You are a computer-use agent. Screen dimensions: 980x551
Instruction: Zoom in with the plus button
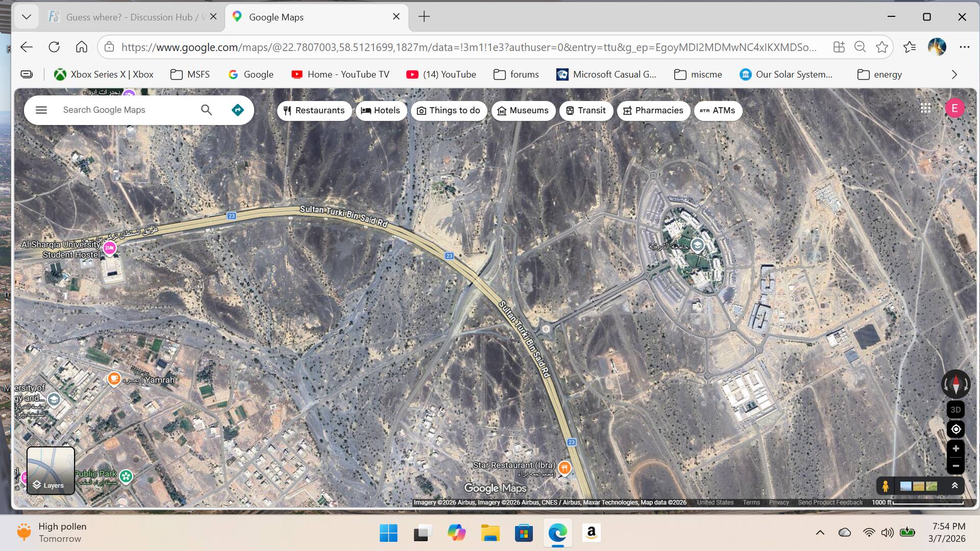pos(955,448)
